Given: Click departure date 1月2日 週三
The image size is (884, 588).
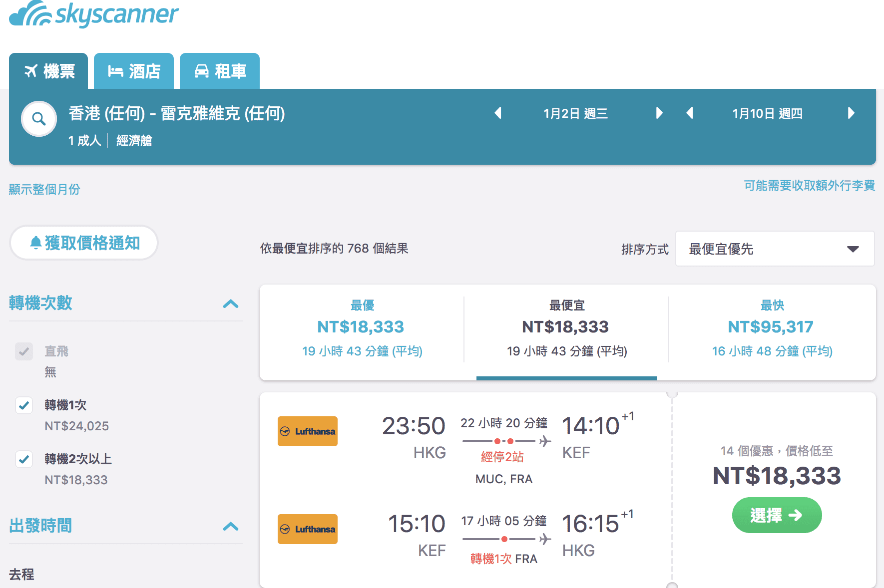Looking at the screenshot, I should pos(576,114).
